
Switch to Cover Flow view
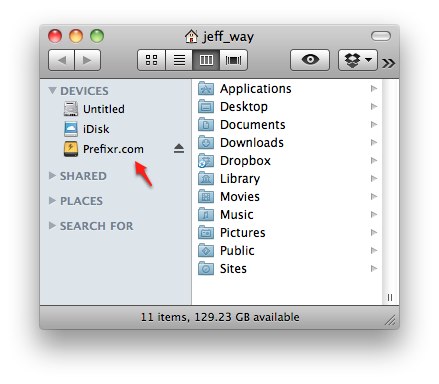tap(233, 60)
